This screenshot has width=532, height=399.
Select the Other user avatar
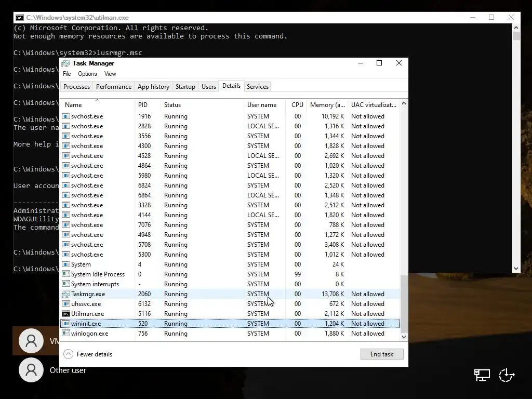click(x=31, y=370)
